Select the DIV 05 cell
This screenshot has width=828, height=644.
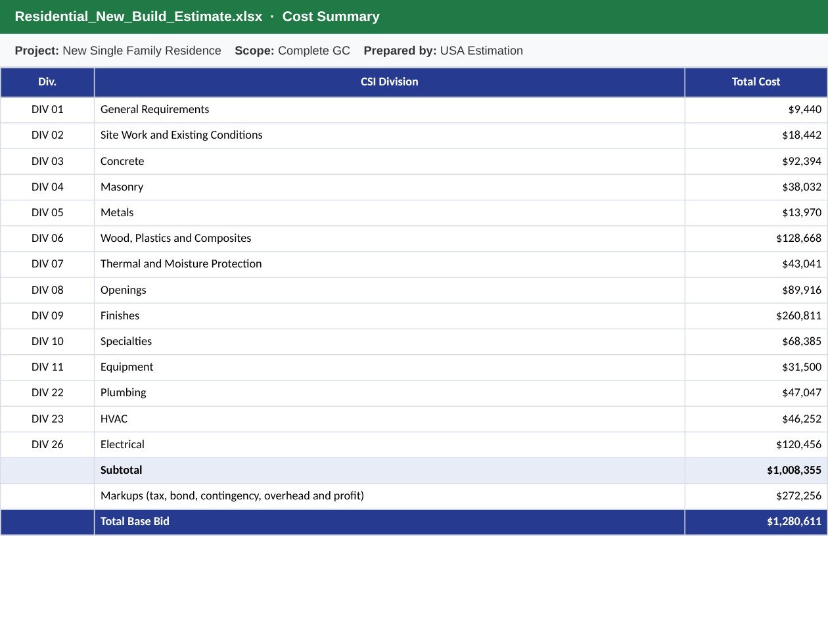point(47,213)
